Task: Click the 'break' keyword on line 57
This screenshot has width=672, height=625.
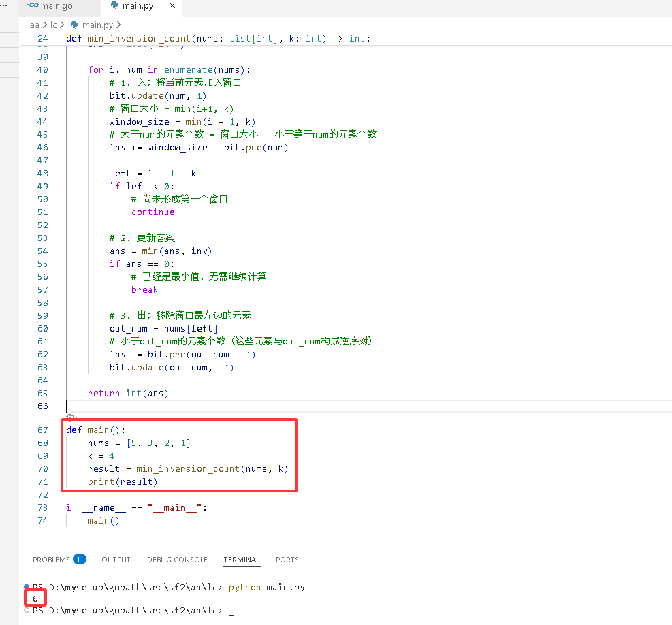Action: click(x=144, y=290)
